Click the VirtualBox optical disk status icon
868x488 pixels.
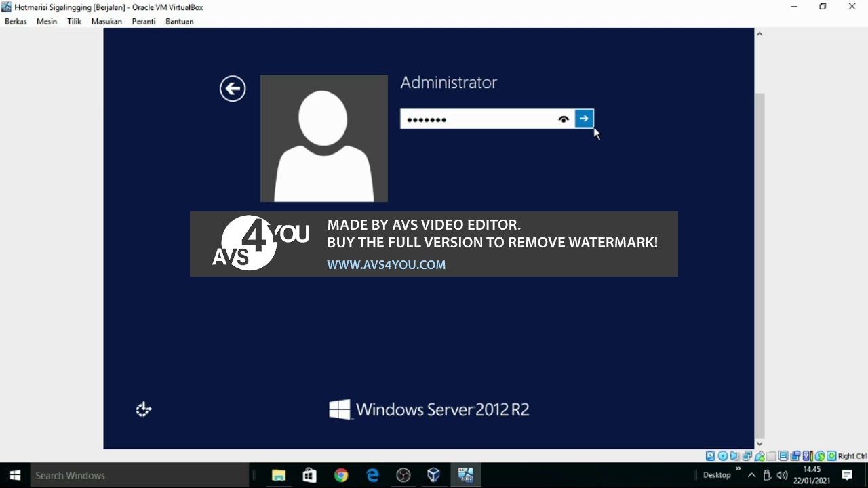[x=723, y=456]
